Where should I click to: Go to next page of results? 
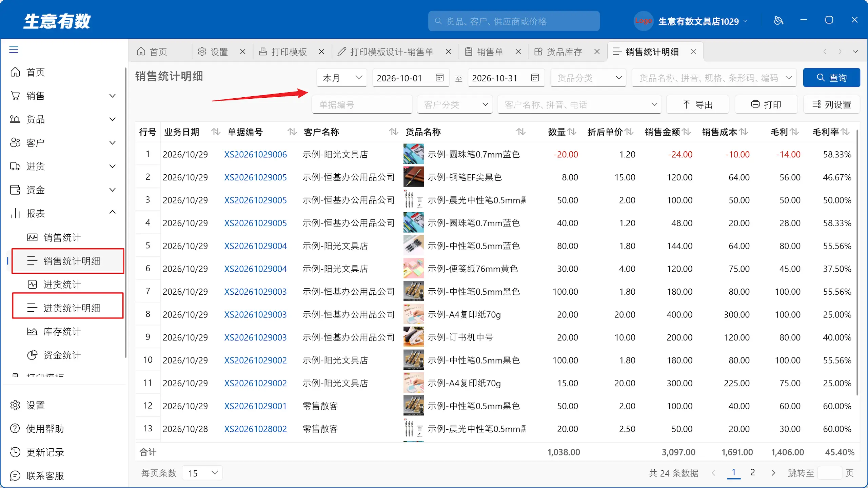pos(773,473)
